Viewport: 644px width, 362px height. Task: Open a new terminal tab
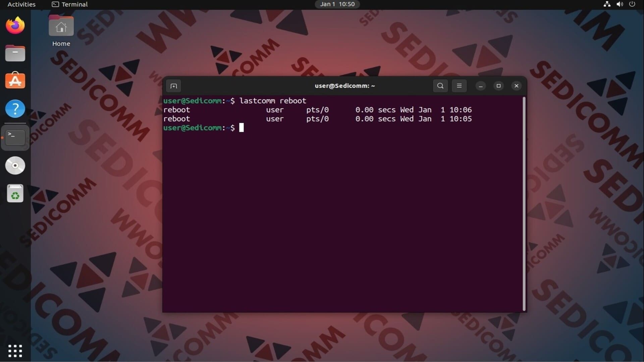pos(173,86)
